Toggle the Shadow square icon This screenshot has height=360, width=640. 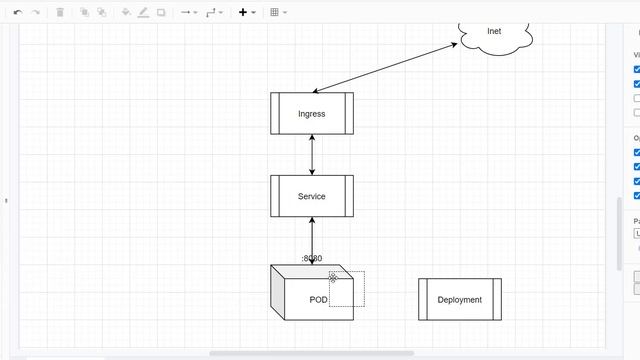161,13
